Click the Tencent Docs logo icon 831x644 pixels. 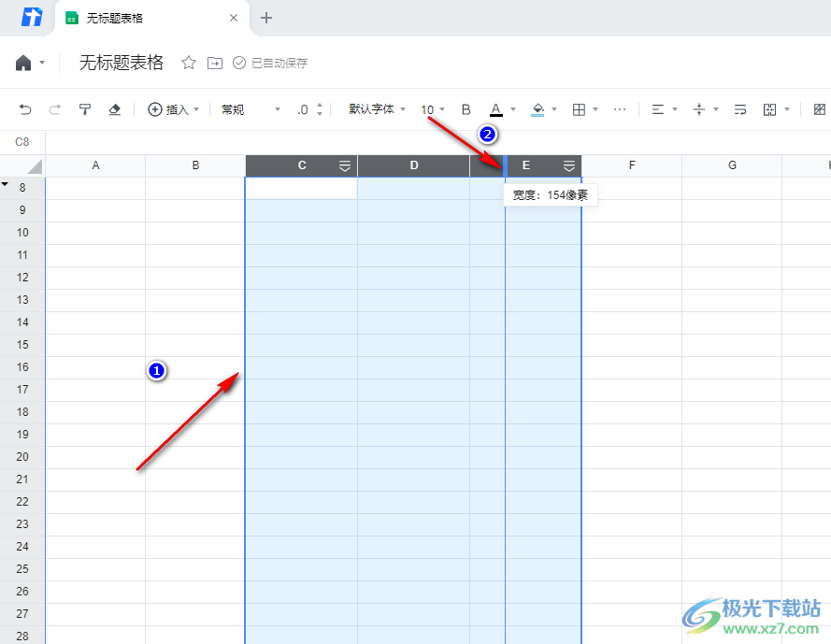[31, 18]
